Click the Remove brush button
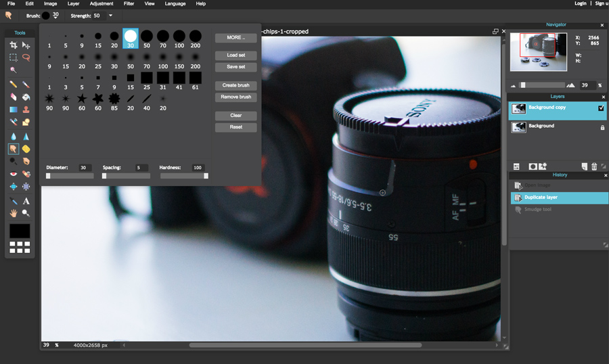Viewport: 609px width, 364px height. (235, 97)
